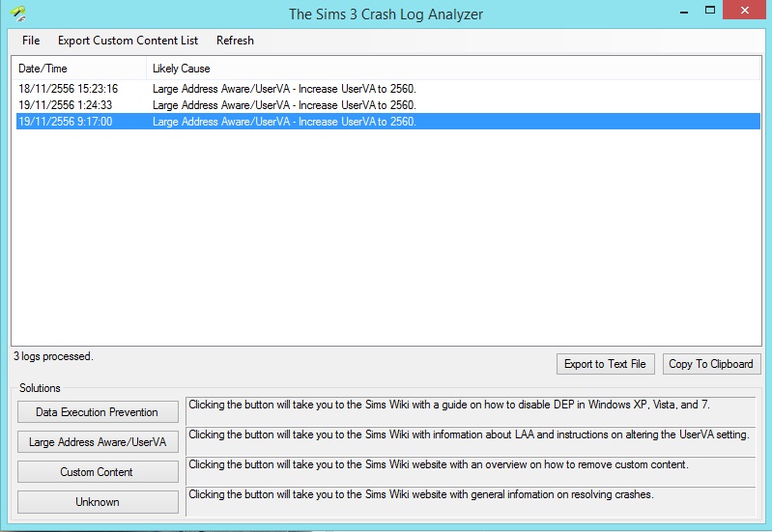Screen dimensions: 772x532
Task: Click the Likely Cause text of the 15:23:16 log
Action: click(284, 89)
